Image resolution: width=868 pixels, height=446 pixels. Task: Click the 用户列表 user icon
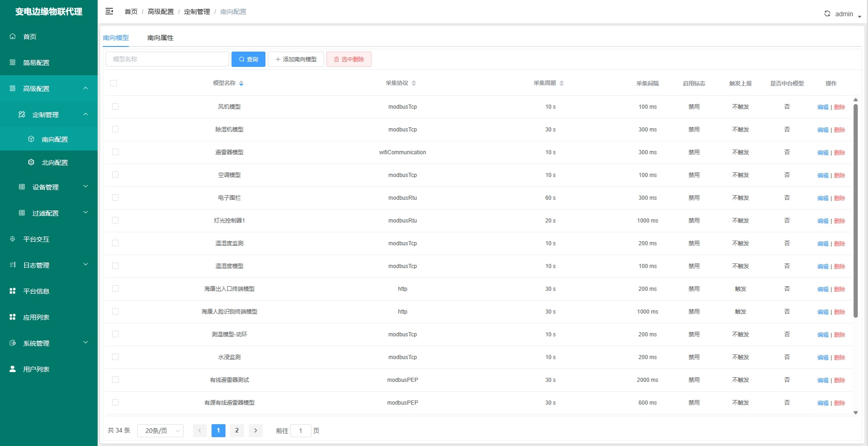(x=13, y=369)
